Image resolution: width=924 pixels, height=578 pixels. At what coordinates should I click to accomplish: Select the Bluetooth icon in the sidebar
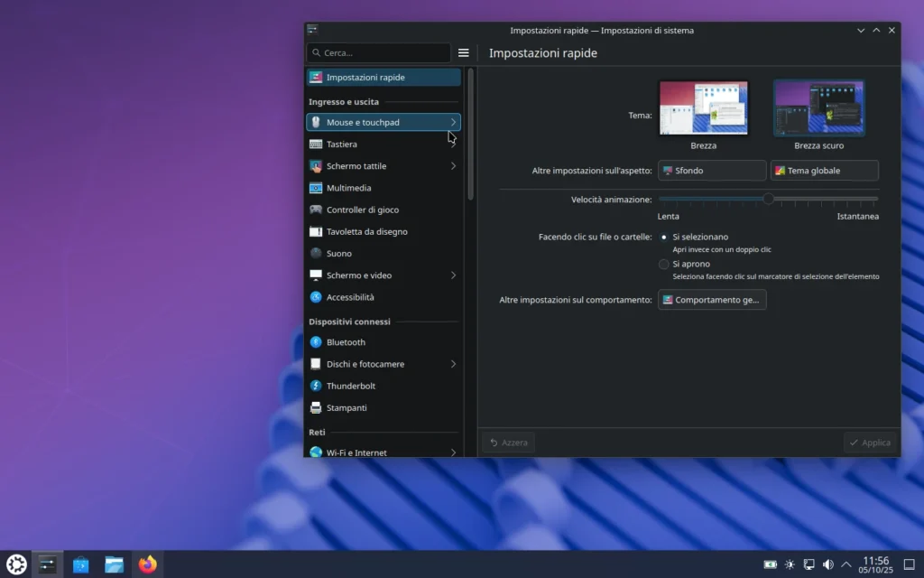point(318,342)
